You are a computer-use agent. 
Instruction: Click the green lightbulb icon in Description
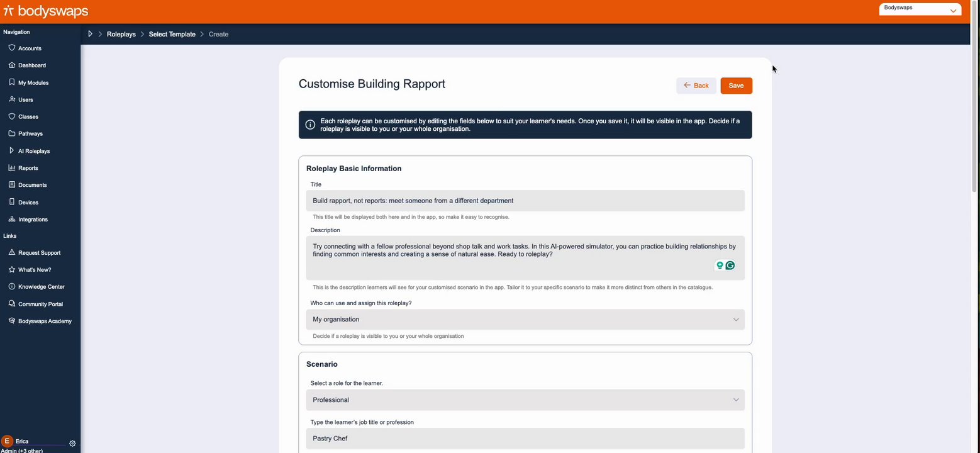(720, 266)
